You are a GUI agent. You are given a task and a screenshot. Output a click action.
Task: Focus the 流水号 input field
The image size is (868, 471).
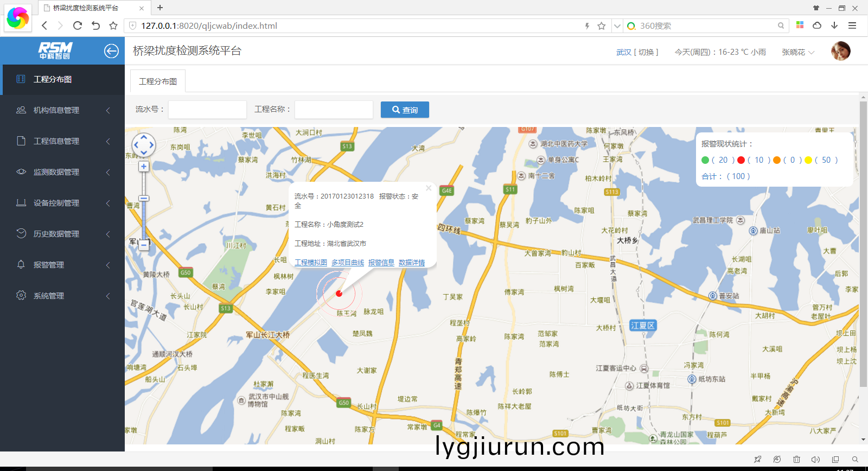pyautogui.click(x=207, y=110)
